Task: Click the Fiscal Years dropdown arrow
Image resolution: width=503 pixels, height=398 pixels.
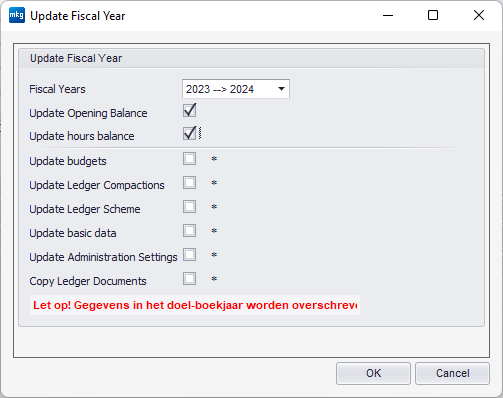Action: pos(281,89)
